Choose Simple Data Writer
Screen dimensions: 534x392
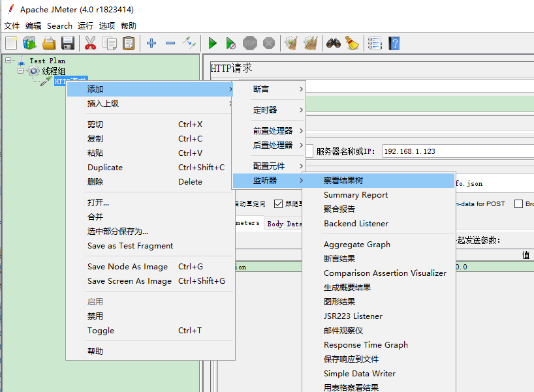click(379, 373)
